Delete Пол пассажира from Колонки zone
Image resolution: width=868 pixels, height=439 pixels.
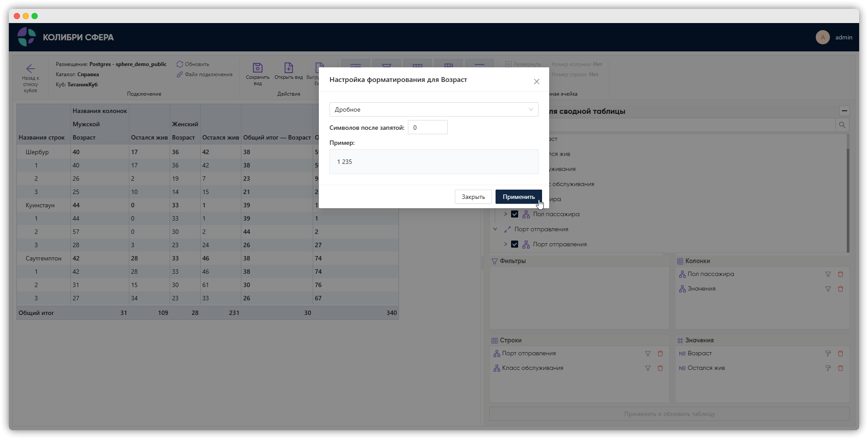[841, 274]
